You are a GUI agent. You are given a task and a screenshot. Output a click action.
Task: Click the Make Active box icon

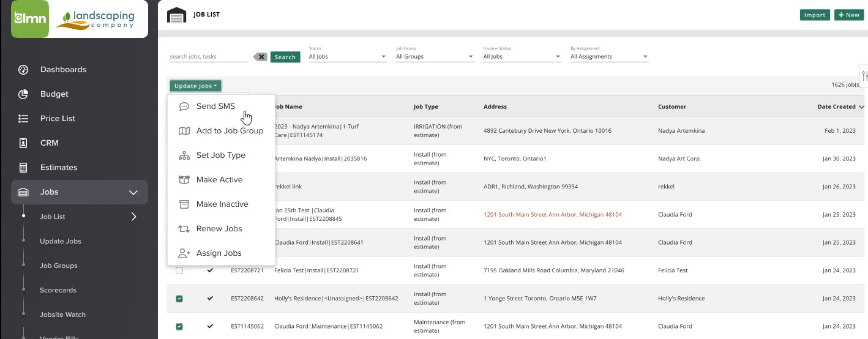(x=184, y=180)
